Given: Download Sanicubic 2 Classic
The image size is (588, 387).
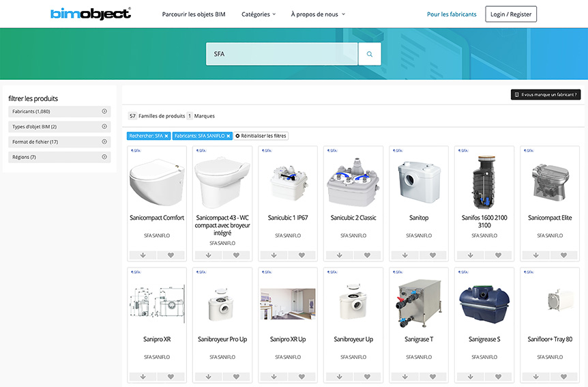Looking at the screenshot, I should [340, 255].
